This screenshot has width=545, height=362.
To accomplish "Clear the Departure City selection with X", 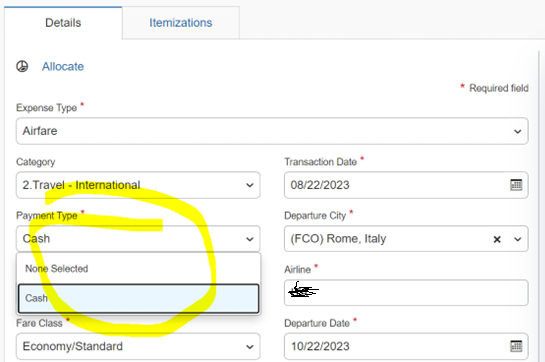I will [x=497, y=239].
